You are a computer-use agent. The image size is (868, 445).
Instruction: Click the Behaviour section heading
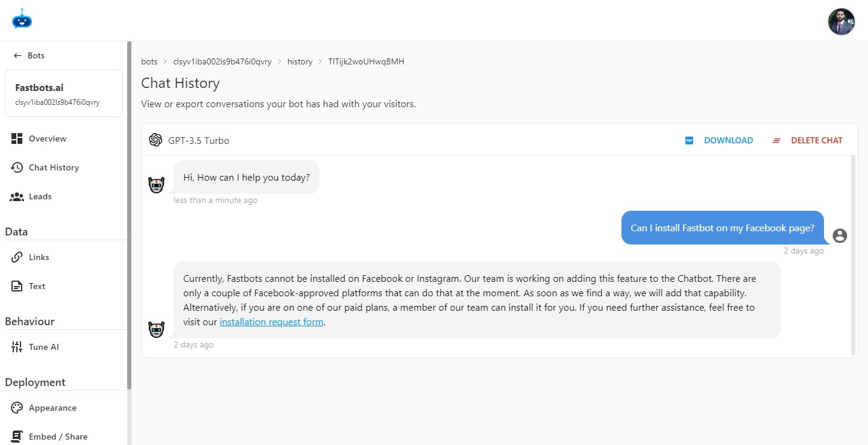click(x=30, y=322)
